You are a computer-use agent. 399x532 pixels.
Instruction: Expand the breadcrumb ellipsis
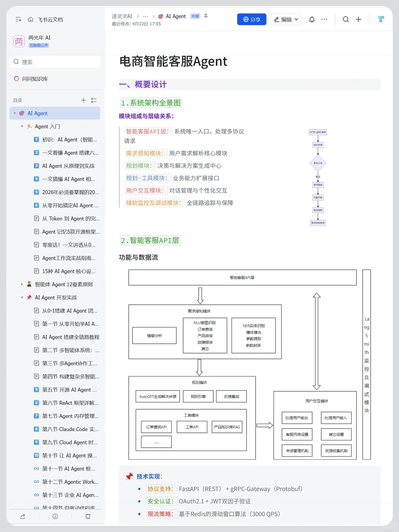pyautogui.click(x=146, y=16)
